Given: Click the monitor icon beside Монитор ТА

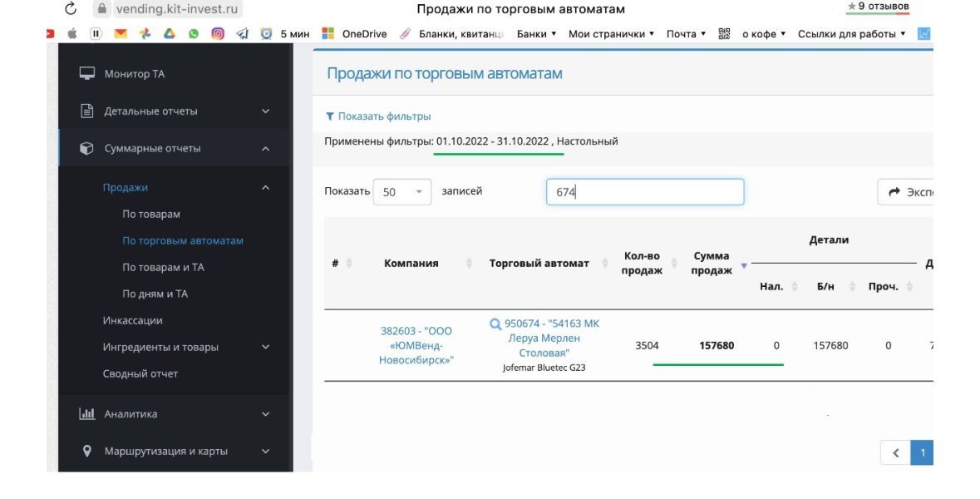Looking at the screenshot, I should 87,74.
